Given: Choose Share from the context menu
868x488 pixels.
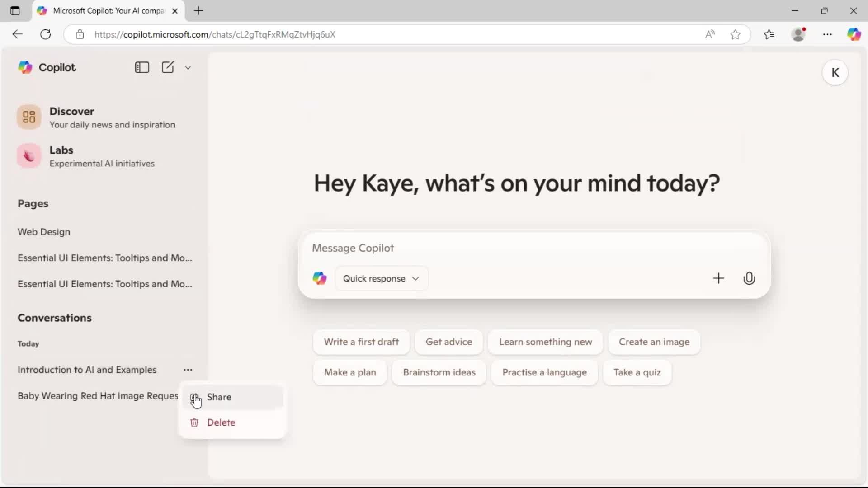Looking at the screenshot, I should click(233, 397).
